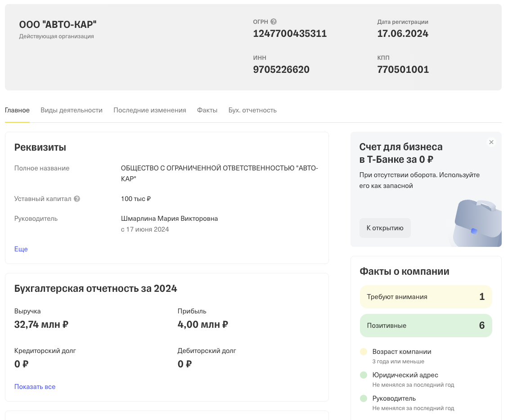
Task: Click the ИНН number 9705226620
Action: click(x=281, y=70)
